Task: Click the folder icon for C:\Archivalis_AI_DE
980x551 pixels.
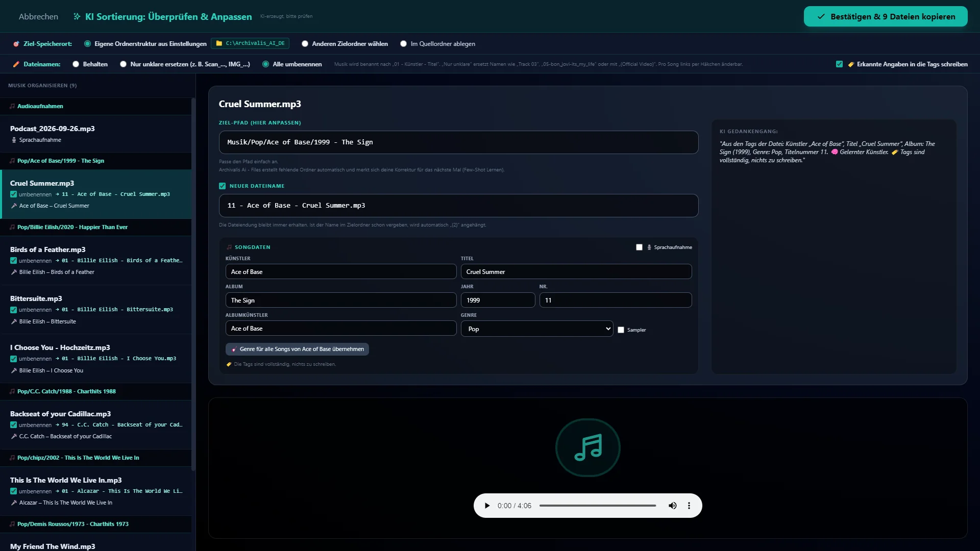Action: 219,43
